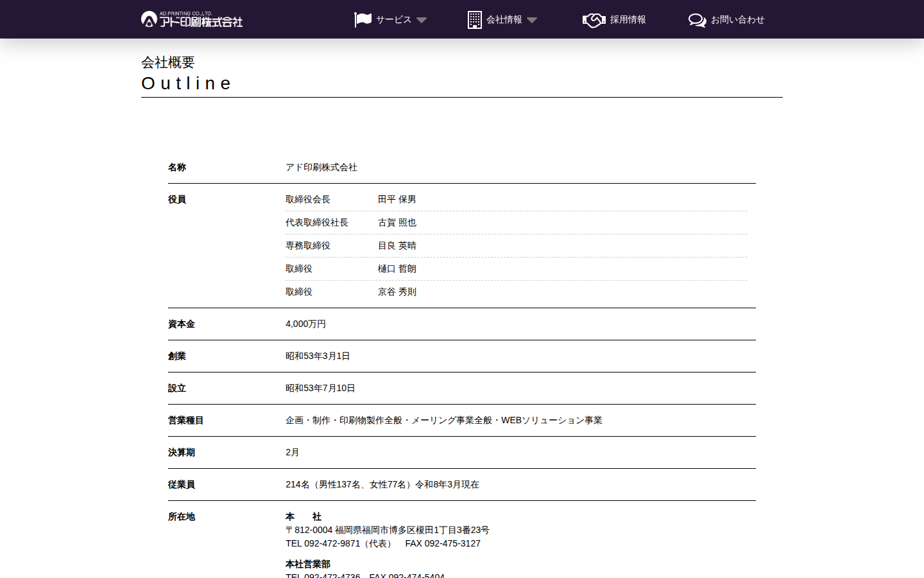Select the 役員 row label
The height and width of the screenshot is (578, 924).
[x=177, y=200]
